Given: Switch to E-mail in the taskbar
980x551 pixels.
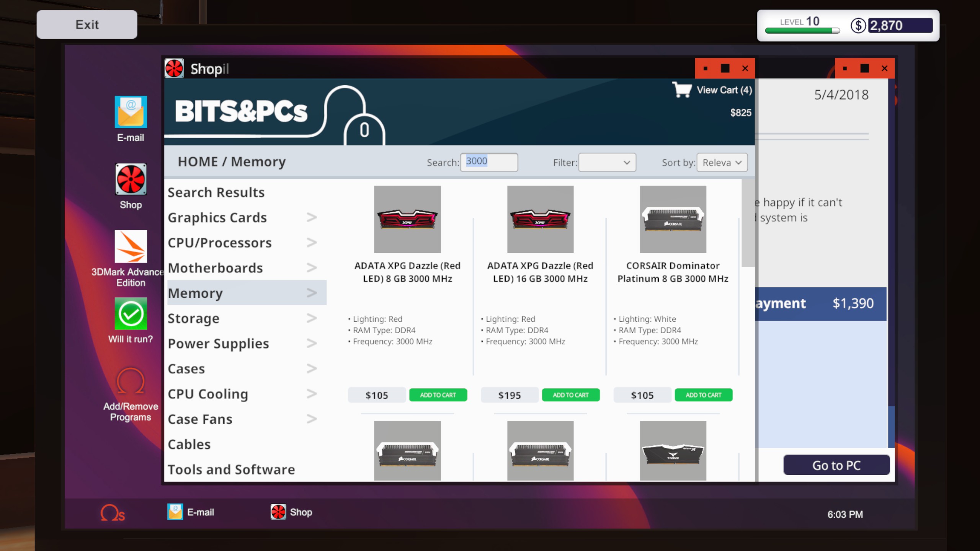Looking at the screenshot, I should pyautogui.click(x=191, y=512).
